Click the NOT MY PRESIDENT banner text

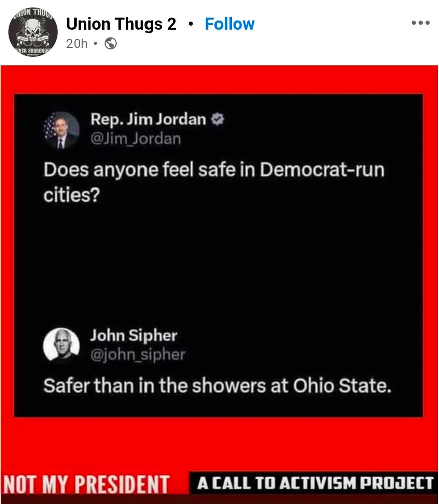pos(86,484)
